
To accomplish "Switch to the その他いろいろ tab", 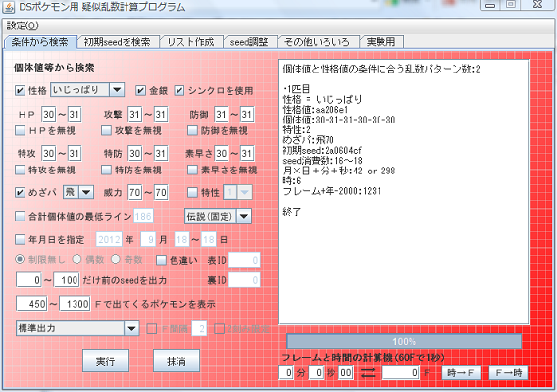I will 317,42.
